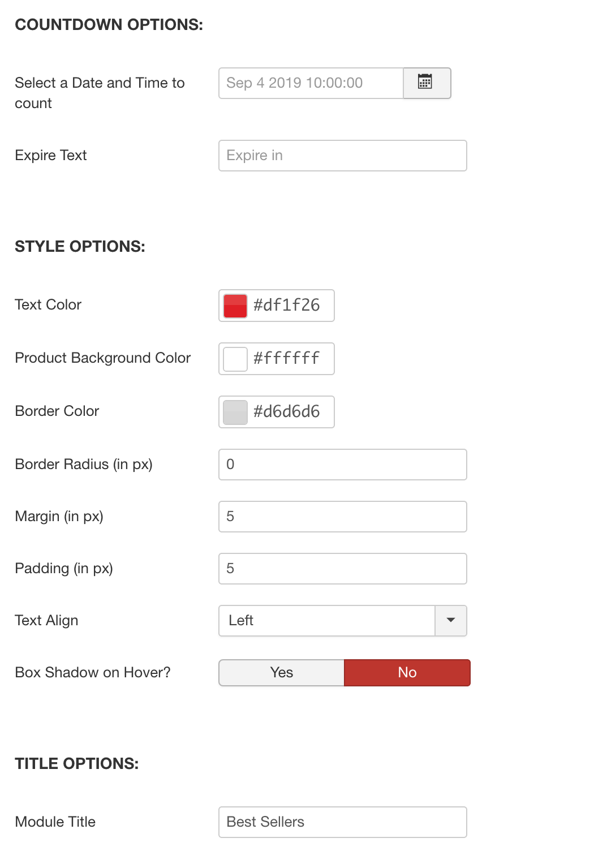Focus the Margin (in px) input field

click(343, 517)
